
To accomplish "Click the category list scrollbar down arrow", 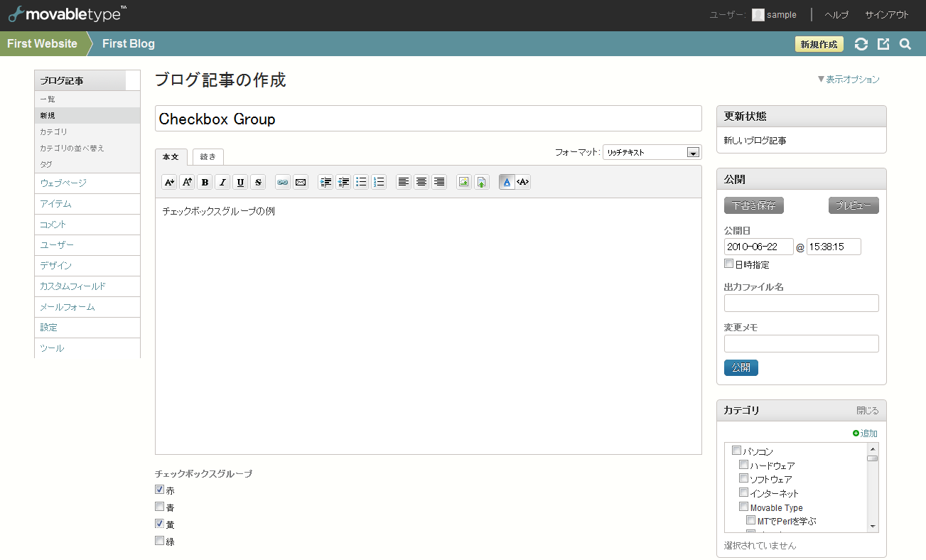I will point(873,527).
